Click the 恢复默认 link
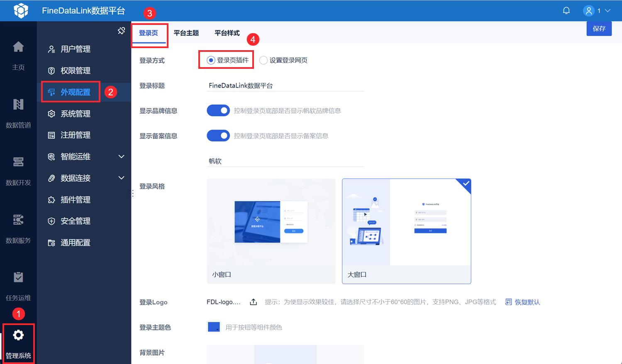 (x=527, y=302)
